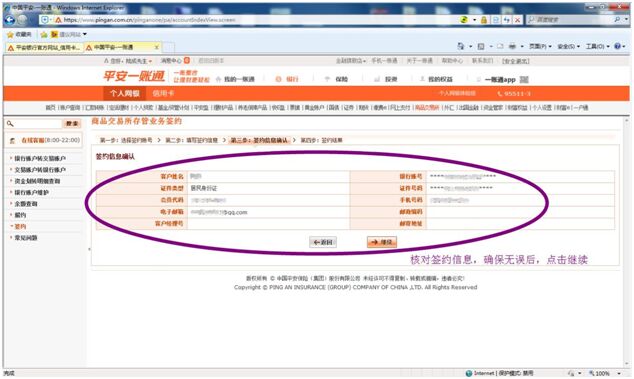Click the 在线客服(8:00-22:00) link
634x379 pixels.
pyautogui.click(x=51, y=140)
